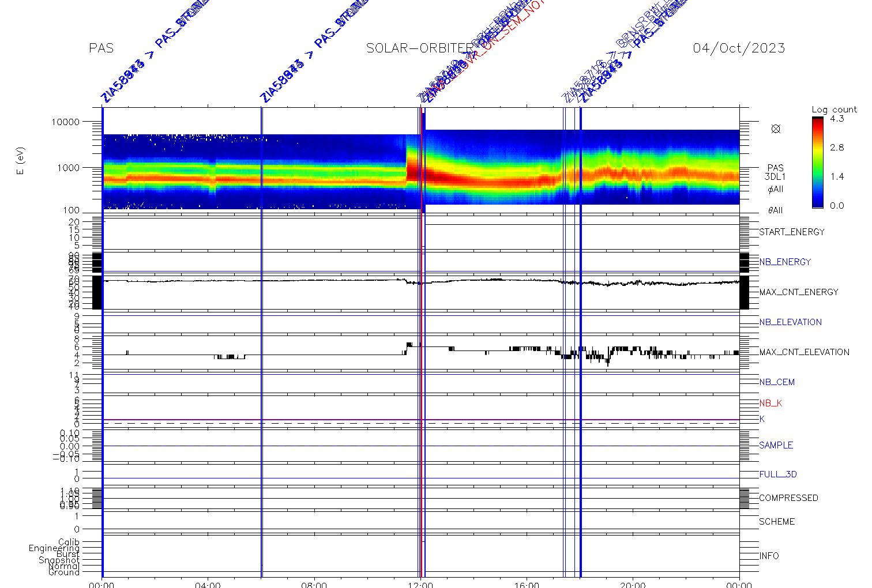Click the Log count legend title
This screenshot has width=872, height=588.
(834, 110)
